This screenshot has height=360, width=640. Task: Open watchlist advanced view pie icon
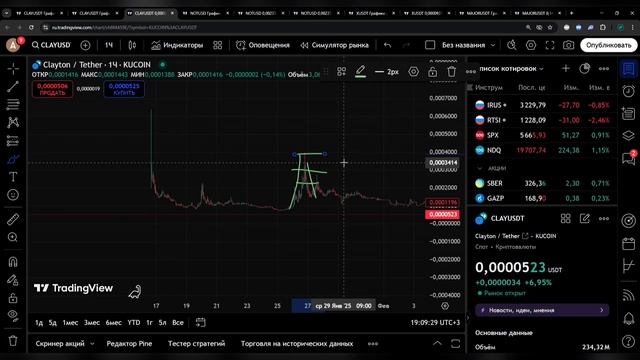[x=584, y=69]
